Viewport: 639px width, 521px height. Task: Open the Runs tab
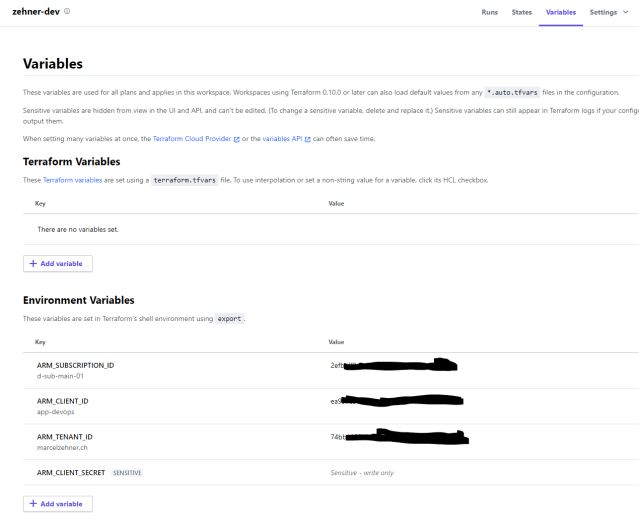click(489, 12)
